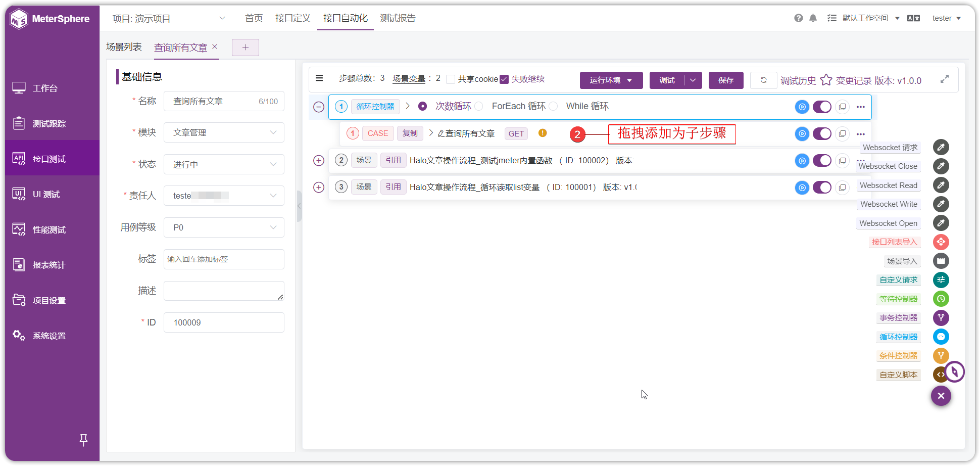The width and height of the screenshot is (980, 466).
Task: Expand the scenario panel to fullscreen
Action: pos(944,79)
